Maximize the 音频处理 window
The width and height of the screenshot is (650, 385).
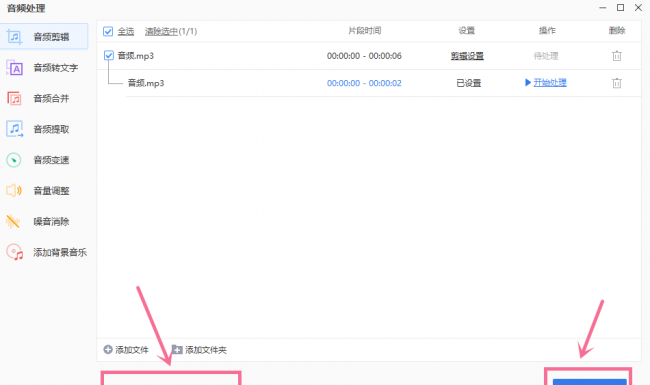pos(621,7)
